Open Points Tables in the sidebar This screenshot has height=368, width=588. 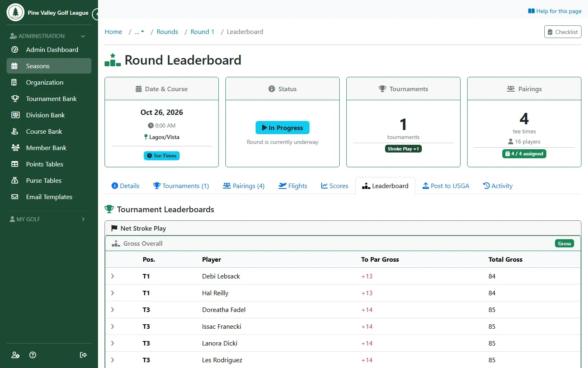pyautogui.click(x=49, y=164)
